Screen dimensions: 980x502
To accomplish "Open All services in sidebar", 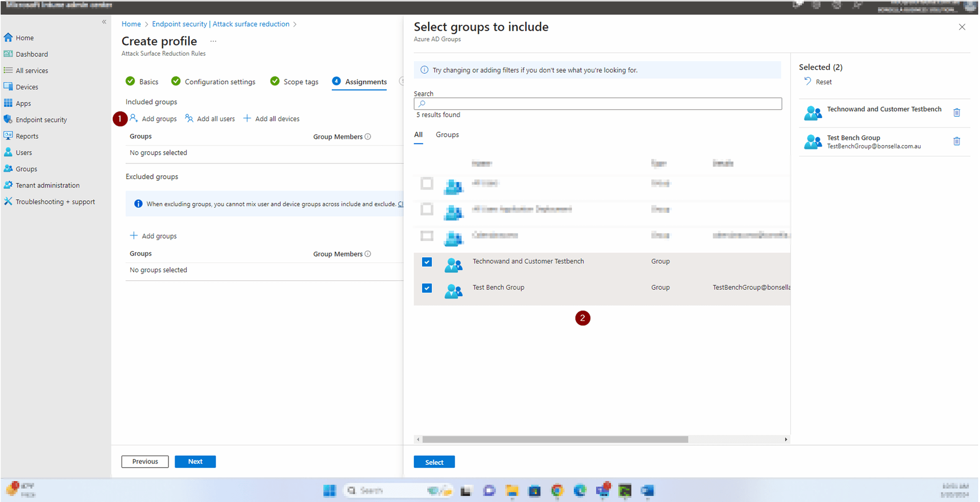I will (x=31, y=70).
